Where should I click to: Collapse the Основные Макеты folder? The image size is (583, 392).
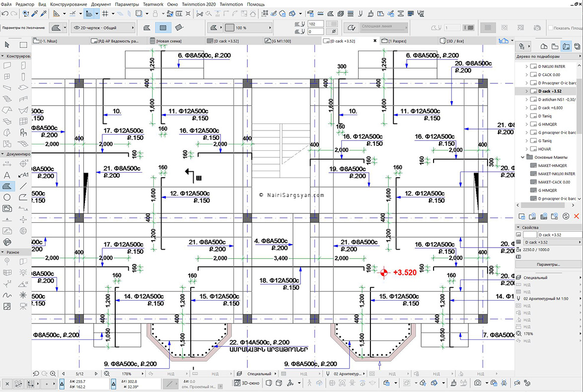point(522,157)
